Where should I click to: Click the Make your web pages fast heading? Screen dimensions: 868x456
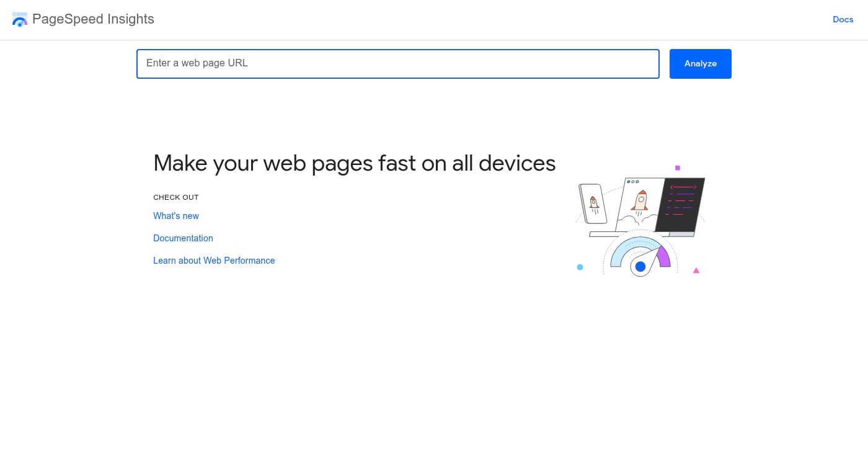point(354,163)
